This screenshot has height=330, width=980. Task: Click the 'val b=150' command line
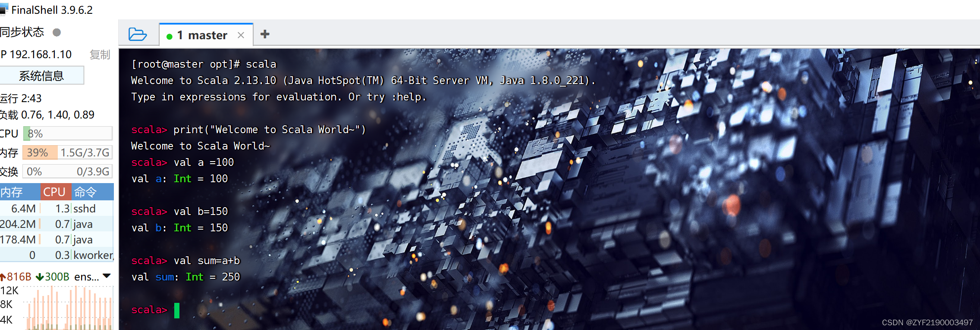(x=179, y=212)
